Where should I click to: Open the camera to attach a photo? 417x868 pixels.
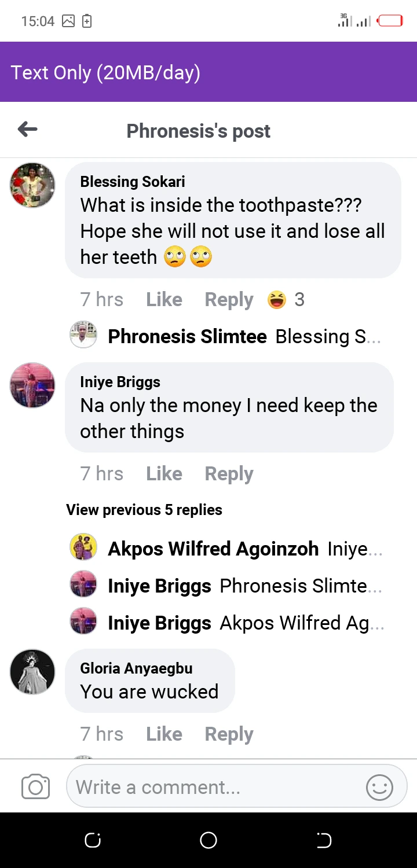coord(35,787)
